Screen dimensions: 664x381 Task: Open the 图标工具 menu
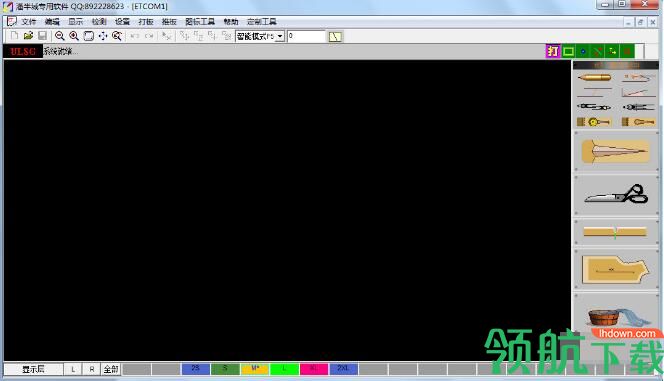[x=200, y=22]
